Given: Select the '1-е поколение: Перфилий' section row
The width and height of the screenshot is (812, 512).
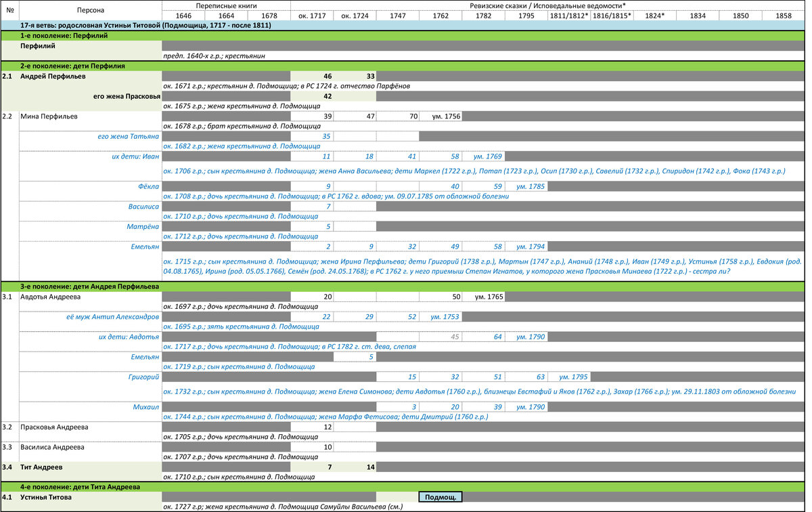Looking at the screenshot, I should (403, 36).
